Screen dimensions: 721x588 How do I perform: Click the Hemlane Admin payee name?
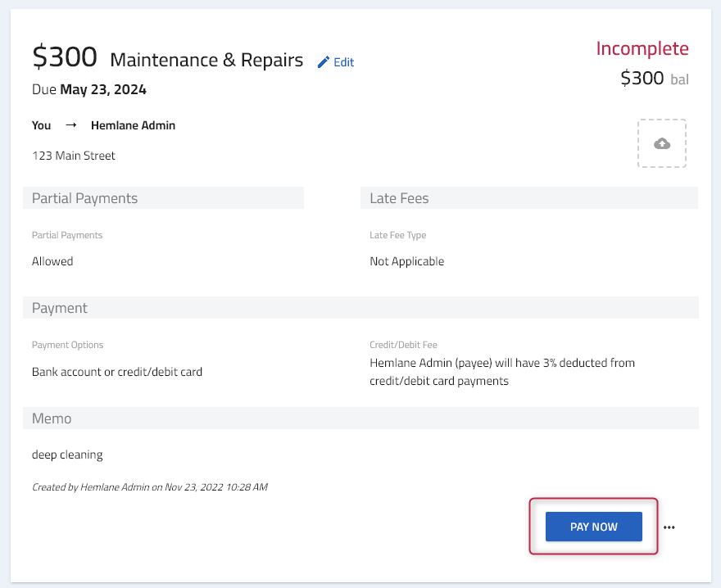(x=133, y=125)
